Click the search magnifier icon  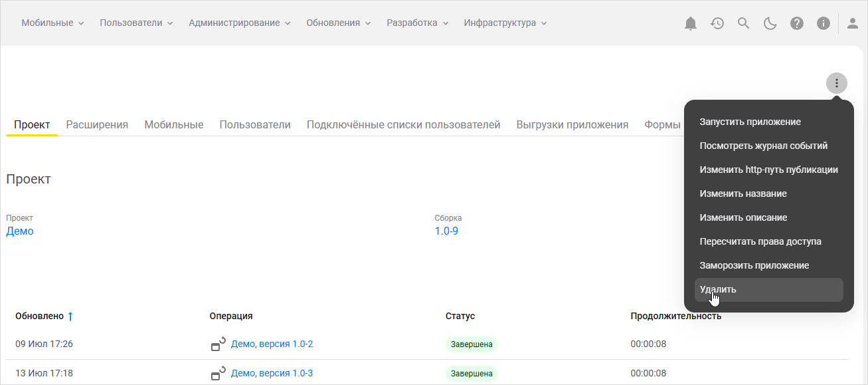click(744, 23)
